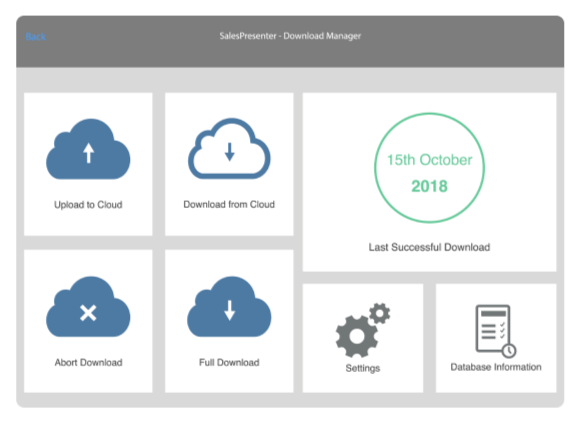Click the Full Download solid cloud icon

229,307
